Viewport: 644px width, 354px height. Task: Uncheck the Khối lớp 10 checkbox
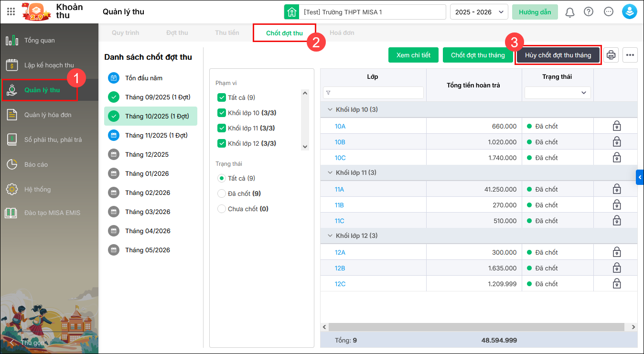[x=222, y=113]
